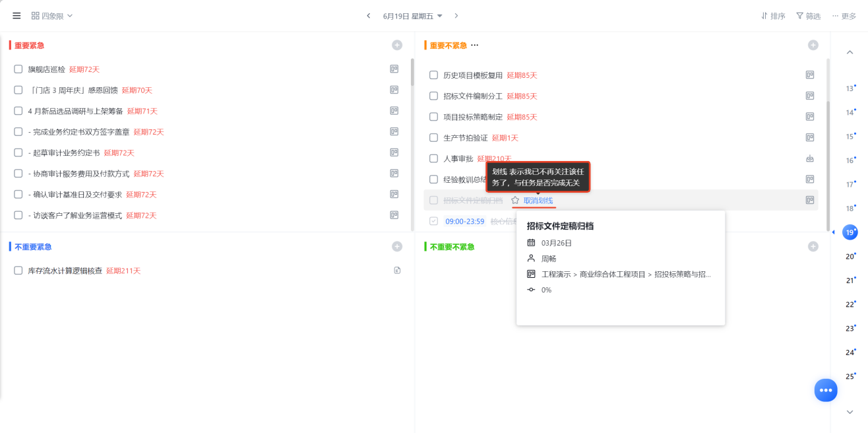Add a task to 重要不紧急 quadrant
The height and width of the screenshot is (433, 868).
coord(813,45)
